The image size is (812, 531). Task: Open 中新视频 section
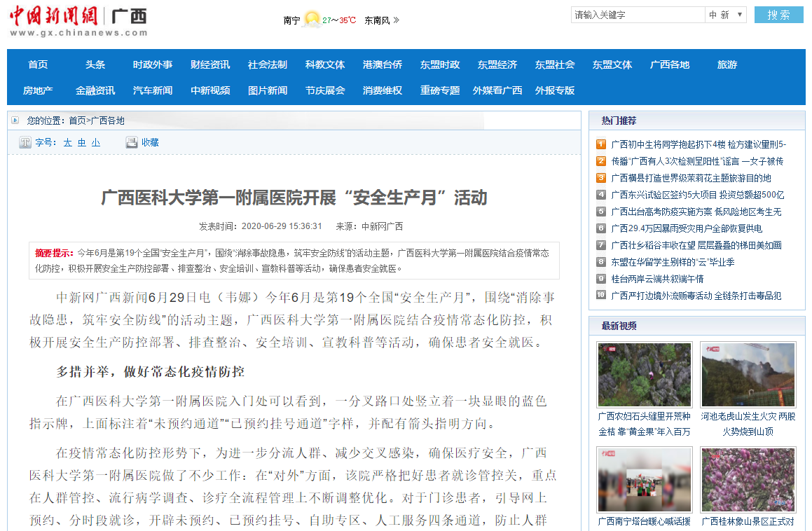210,90
